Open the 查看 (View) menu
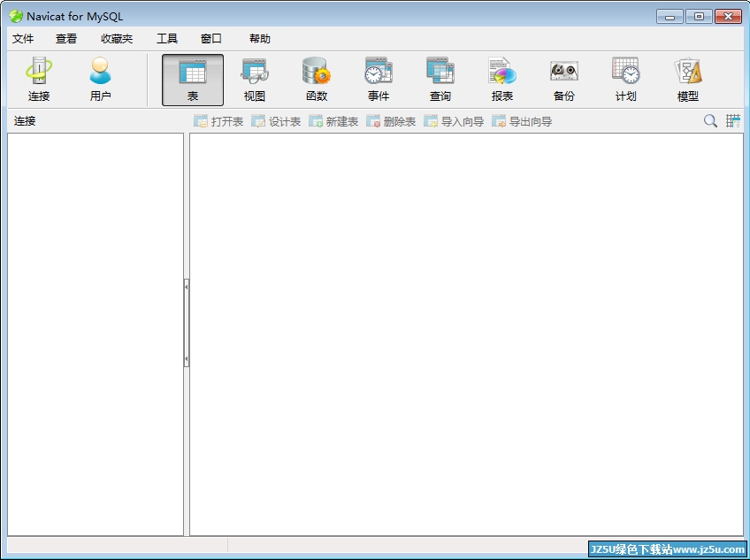This screenshot has height=560, width=750. tap(66, 39)
